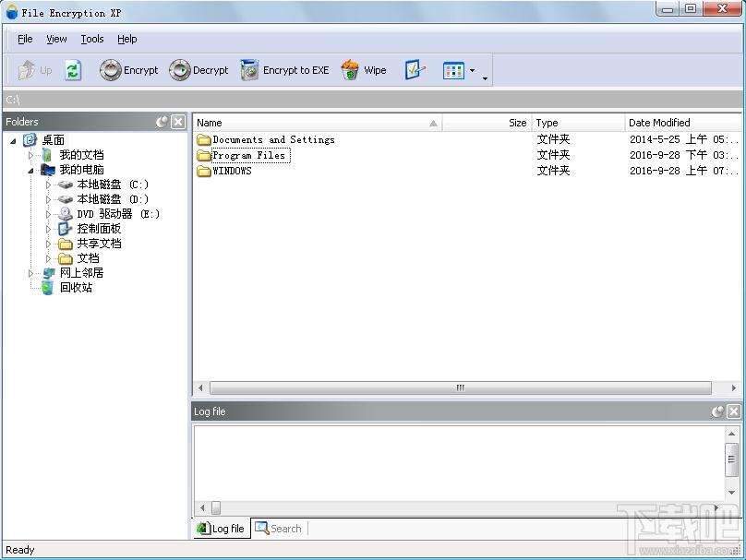The height and width of the screenshot is (560, 746).
Task: Toggle auto-hide pin on Log file panel
Action: [717, 411]
